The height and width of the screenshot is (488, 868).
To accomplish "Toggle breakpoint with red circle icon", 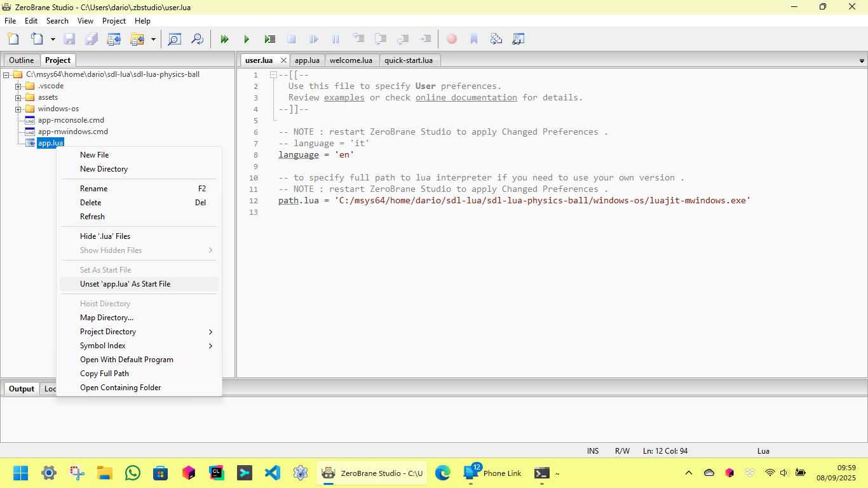I will pyautogui.click(x=452, y=39).
